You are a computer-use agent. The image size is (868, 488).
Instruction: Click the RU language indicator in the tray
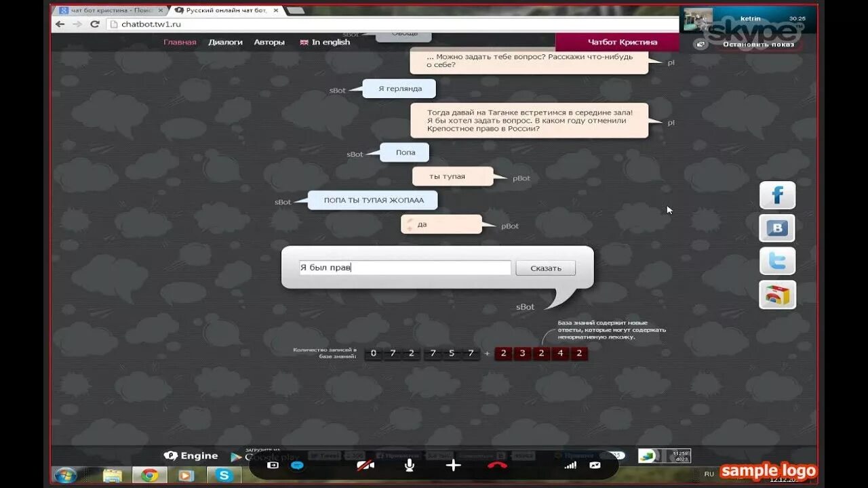tap(709, 474)
